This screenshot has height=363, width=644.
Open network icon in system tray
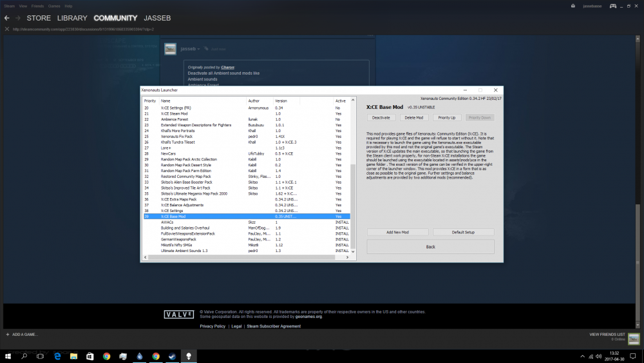coord(591,357)
